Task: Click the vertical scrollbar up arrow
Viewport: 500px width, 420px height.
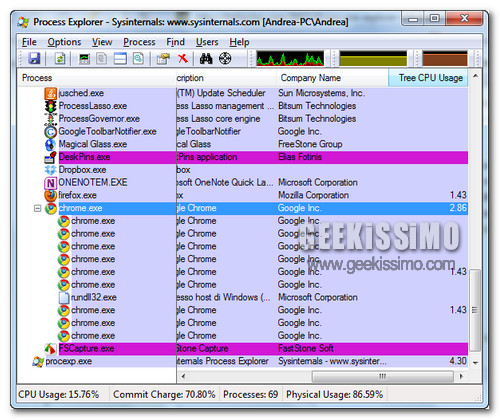Action: click(475, 76)
